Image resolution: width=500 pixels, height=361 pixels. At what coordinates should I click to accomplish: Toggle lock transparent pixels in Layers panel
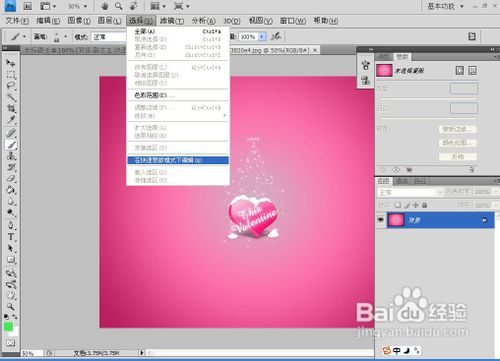pos(398,205)
